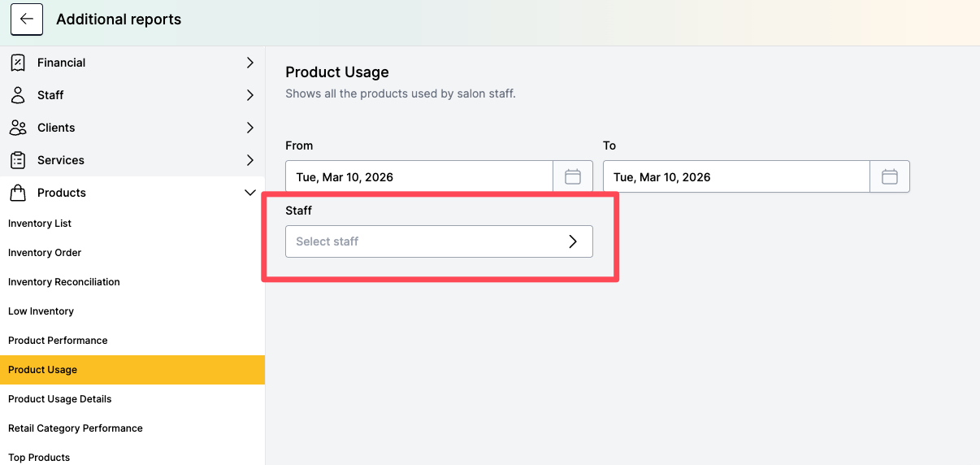This screenshot has height=465, width=980.
Task: Open the Low Inventory report
Action: [41, 311]
